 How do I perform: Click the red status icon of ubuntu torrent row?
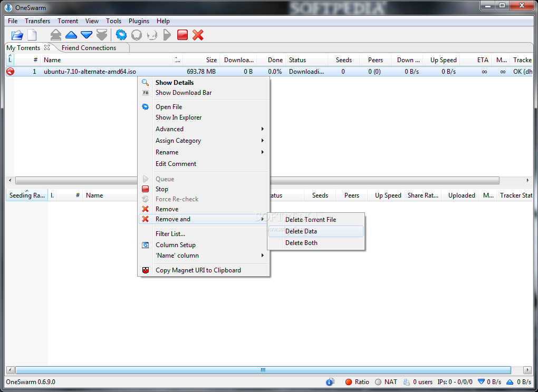coord(11,72)
